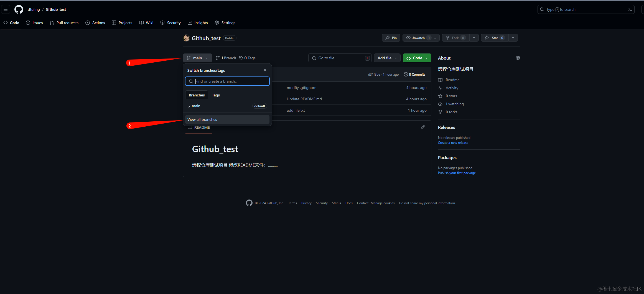Open the modfiy .gitignore commit message
Screen dimensions: 644x294
tap(301, 88)
